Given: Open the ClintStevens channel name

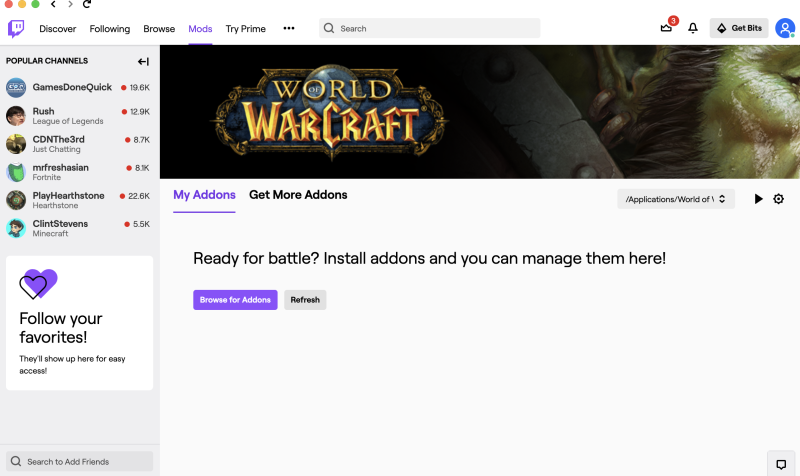Looking at the screenshot, I should (x=60, y=223).
